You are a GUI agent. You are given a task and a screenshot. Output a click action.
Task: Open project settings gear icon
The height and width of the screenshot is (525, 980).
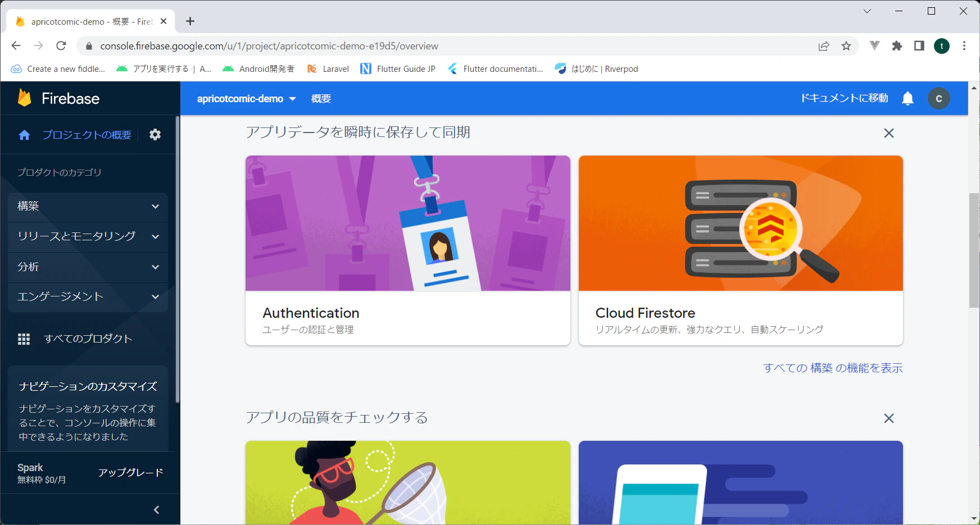(155, 135)
